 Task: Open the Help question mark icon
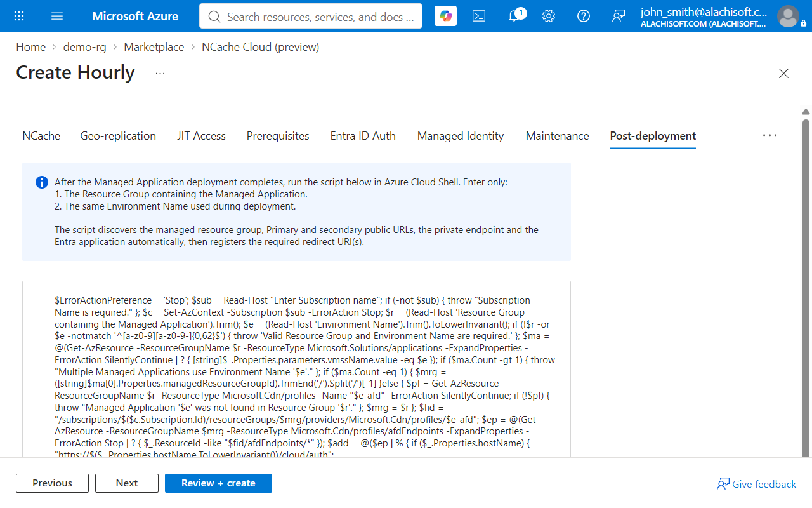tap(584, 16)
